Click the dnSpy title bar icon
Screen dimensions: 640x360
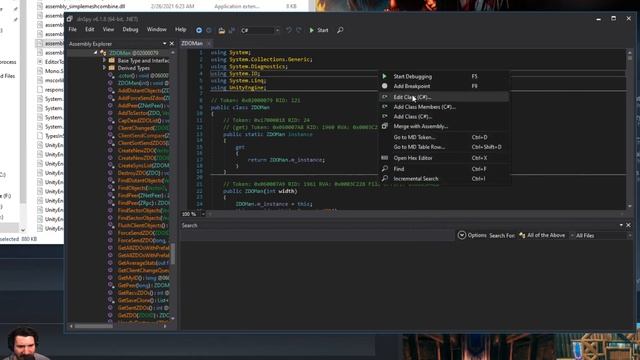(x=69, y=19)
